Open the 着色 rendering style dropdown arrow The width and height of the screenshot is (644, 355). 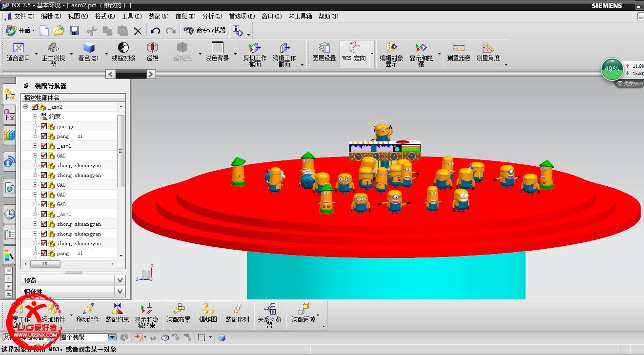[106, 54]
